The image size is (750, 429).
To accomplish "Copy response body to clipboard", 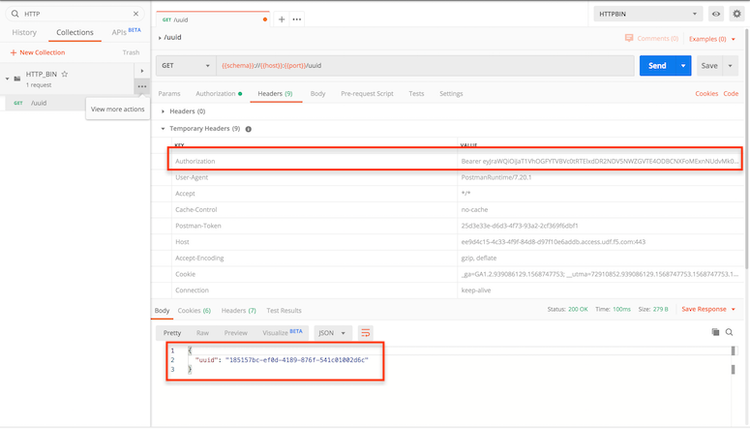I will (x=715, y=332).
